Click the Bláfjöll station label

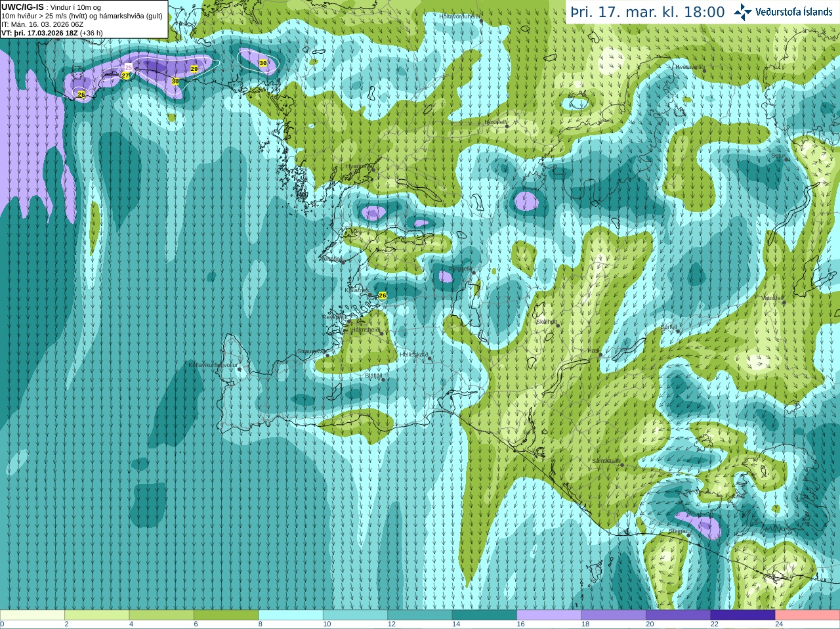coord(373,376)
